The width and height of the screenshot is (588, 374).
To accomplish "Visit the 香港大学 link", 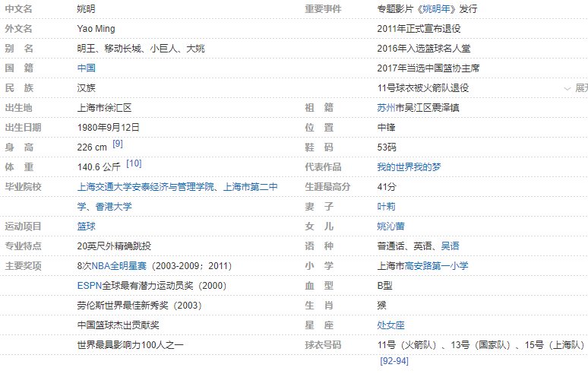I will click(113, 207).
